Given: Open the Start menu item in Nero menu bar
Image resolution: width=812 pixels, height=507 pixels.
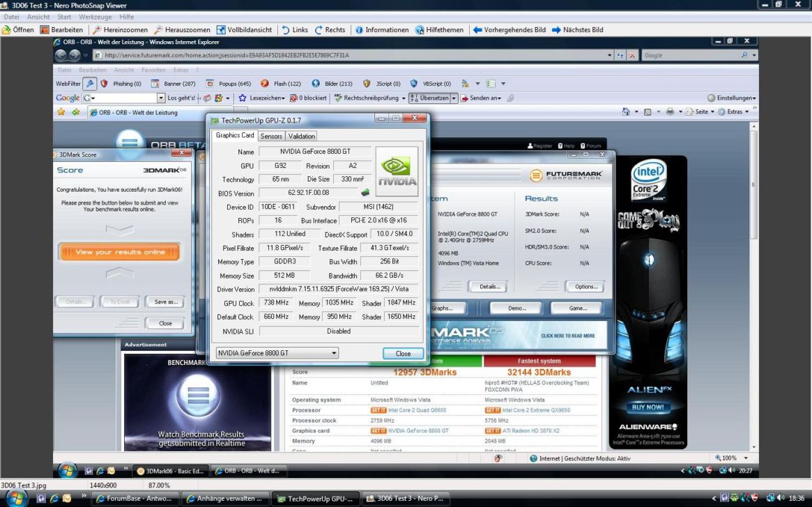Looking at the screenshot, I should click(64, 17).
